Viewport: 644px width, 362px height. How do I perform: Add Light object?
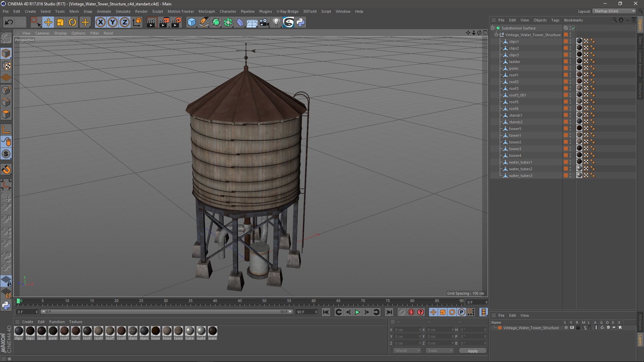[x=276, y=22]
